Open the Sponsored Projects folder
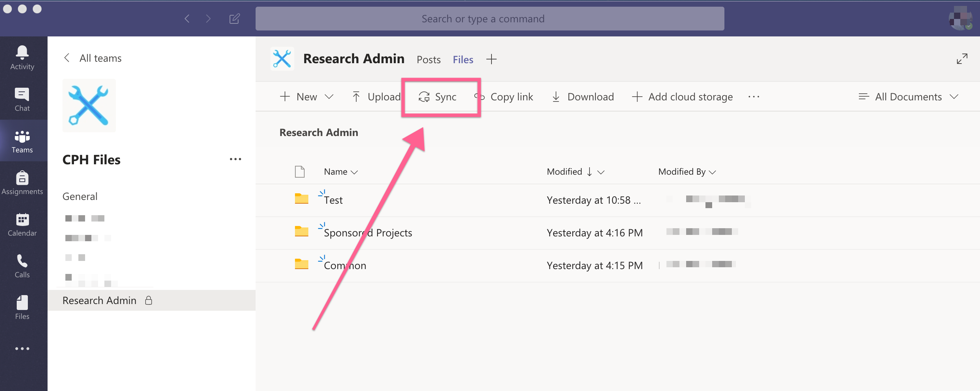Screen dimensions: 980x391 367,233
